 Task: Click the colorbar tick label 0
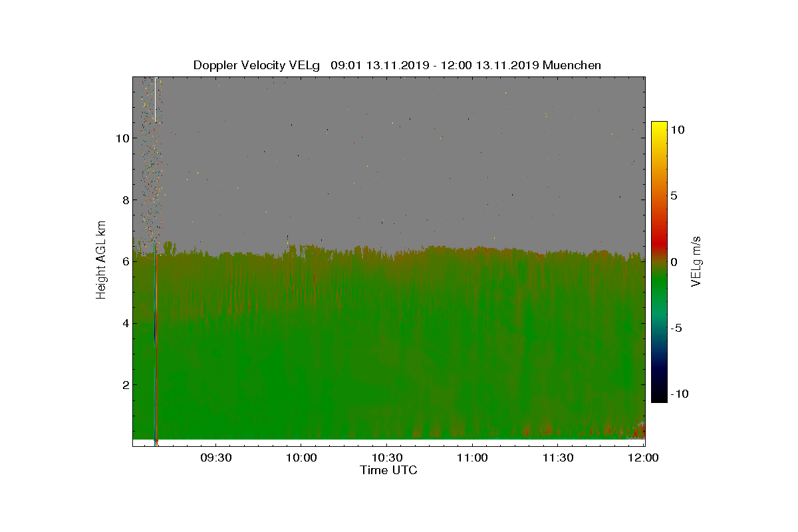pos(673,261)
